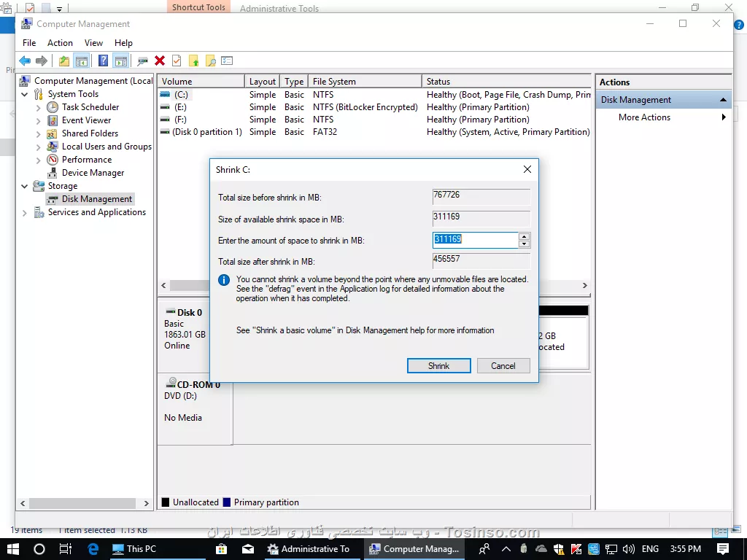Image resolution: width=747 pixels, height=560 pixels.
Task: Click the folder with green arrow icon
Action: pos(193,61)
